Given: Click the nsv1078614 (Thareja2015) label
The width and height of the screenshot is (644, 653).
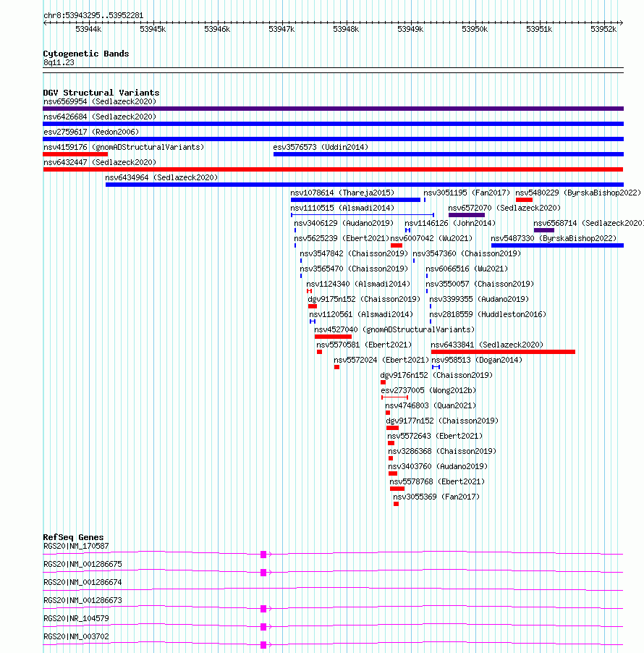Looking at the screenshot, I should [342, 193].
